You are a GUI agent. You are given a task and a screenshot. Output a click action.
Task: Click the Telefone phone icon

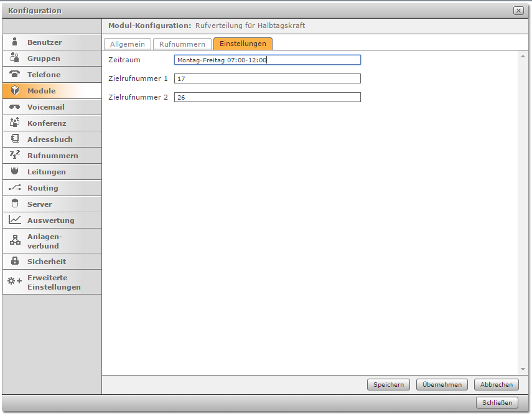(15, 75)
